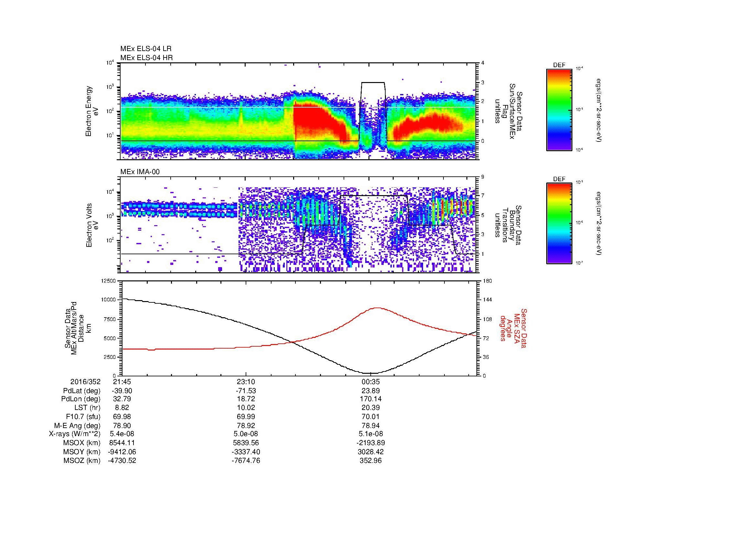
Task: Click the 'Electron Energy eV' axis label
Action: 92,111
